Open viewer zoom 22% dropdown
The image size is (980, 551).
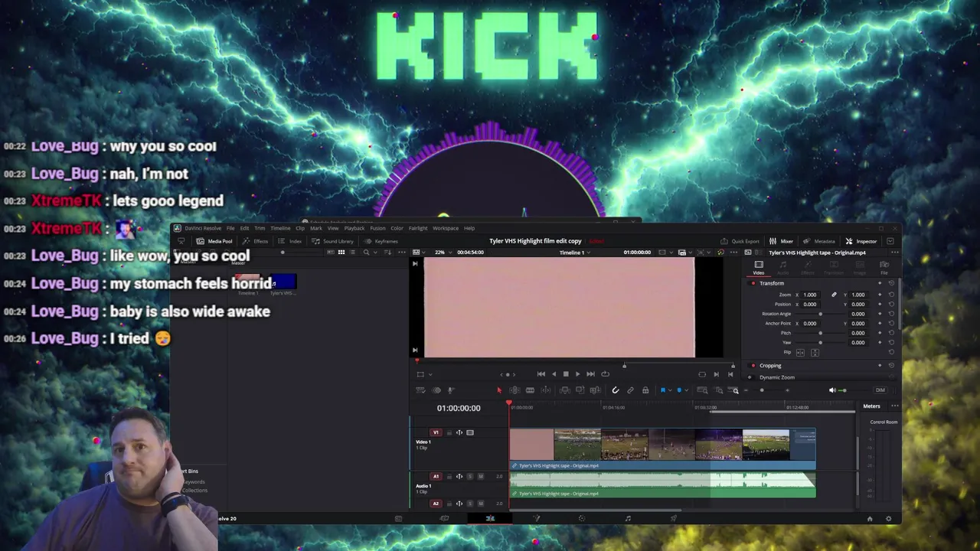pyautogui.click(x=442, y=253)
